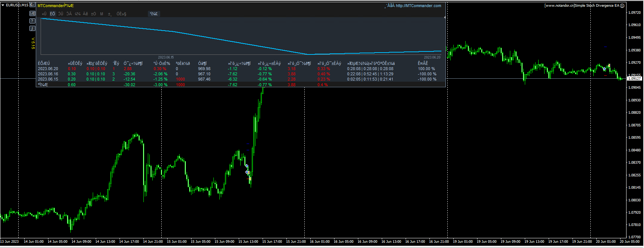This screenshot has height=248, width=644.
Task: Collapse the MTCommander panel with the right-edge arrow
Action: pyautogui.click(x=445, y=18)
